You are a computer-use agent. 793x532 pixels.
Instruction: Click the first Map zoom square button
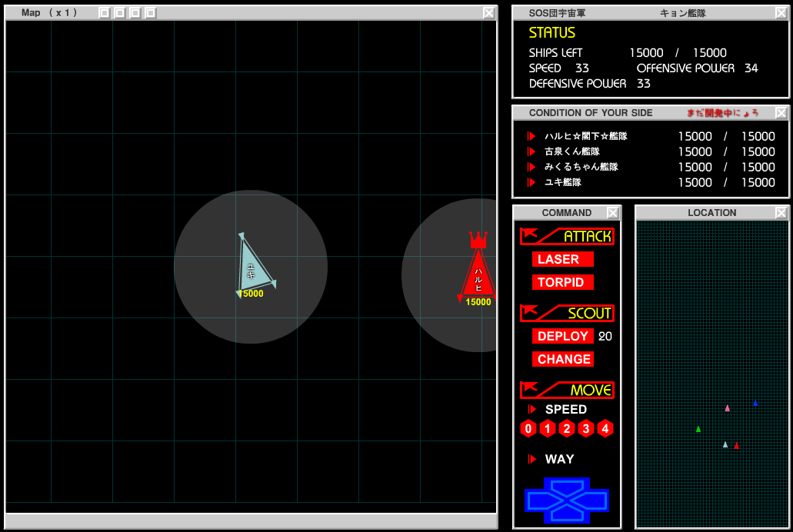(104, 12)
